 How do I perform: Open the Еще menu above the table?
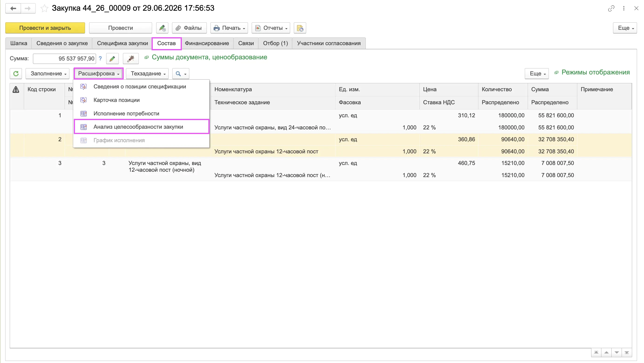point(536,74)
